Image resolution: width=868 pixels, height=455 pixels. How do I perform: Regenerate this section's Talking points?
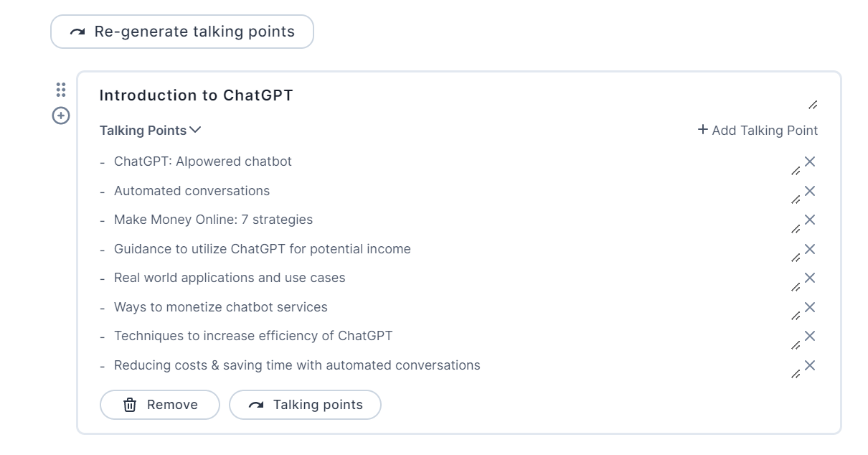(x=305, y=405)
